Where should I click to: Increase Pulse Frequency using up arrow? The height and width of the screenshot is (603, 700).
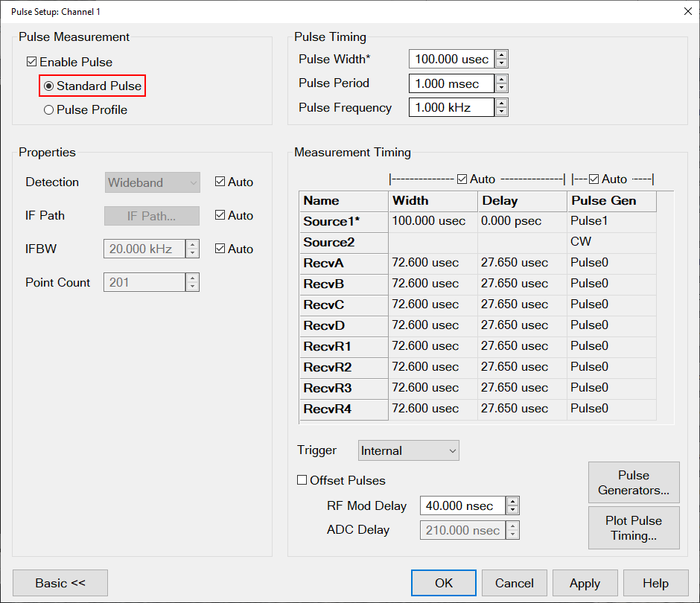tap(502, 103)
